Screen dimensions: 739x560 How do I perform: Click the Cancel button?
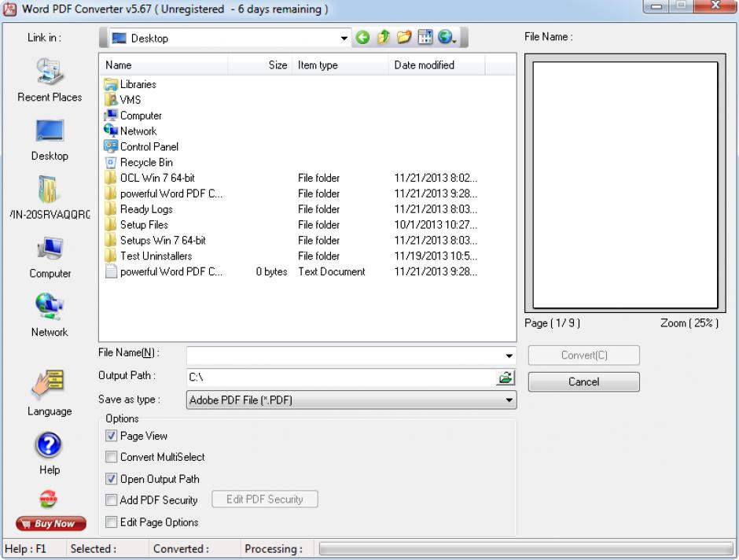coord(583,382)
